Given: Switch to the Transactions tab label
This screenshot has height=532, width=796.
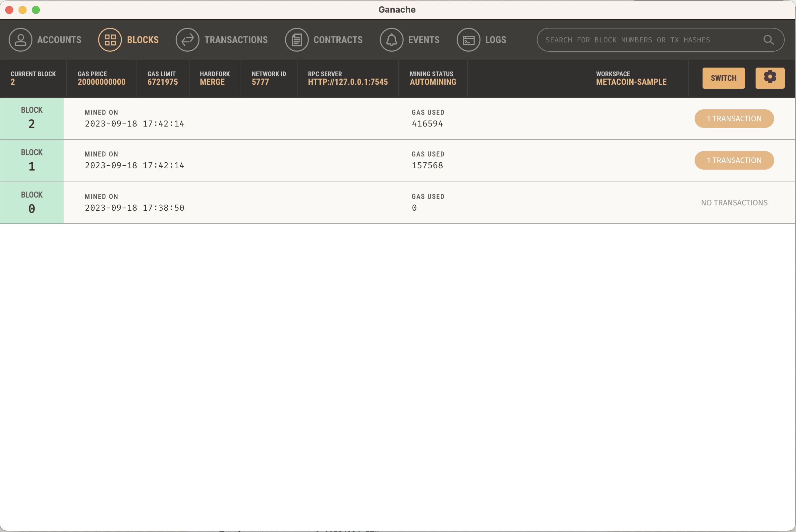Looking at the screenshot, I should [x=236, y=40].
